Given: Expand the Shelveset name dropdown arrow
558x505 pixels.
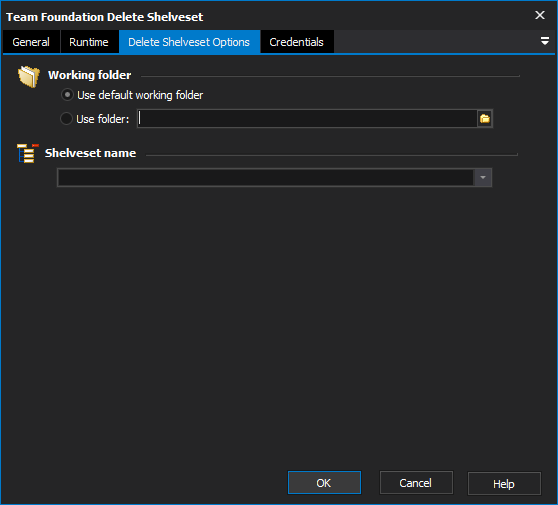Looking at the screenshot, I should (483, 178).
